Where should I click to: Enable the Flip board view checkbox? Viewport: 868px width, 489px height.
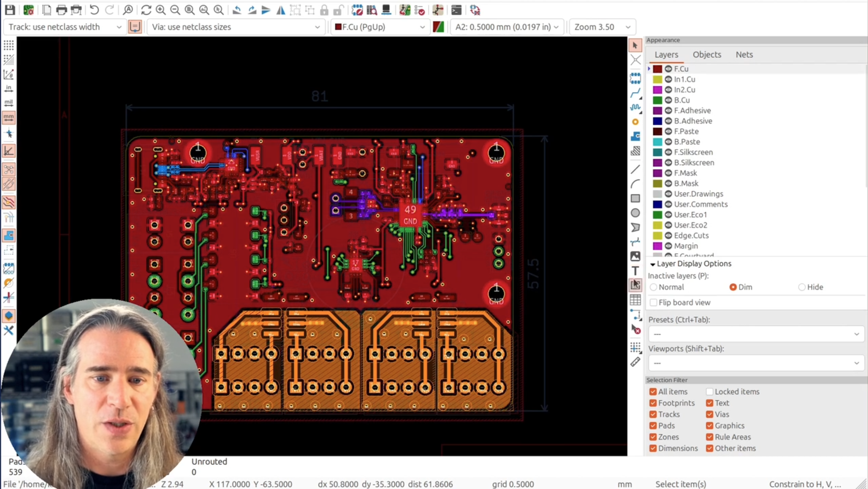tap(653, 302)
